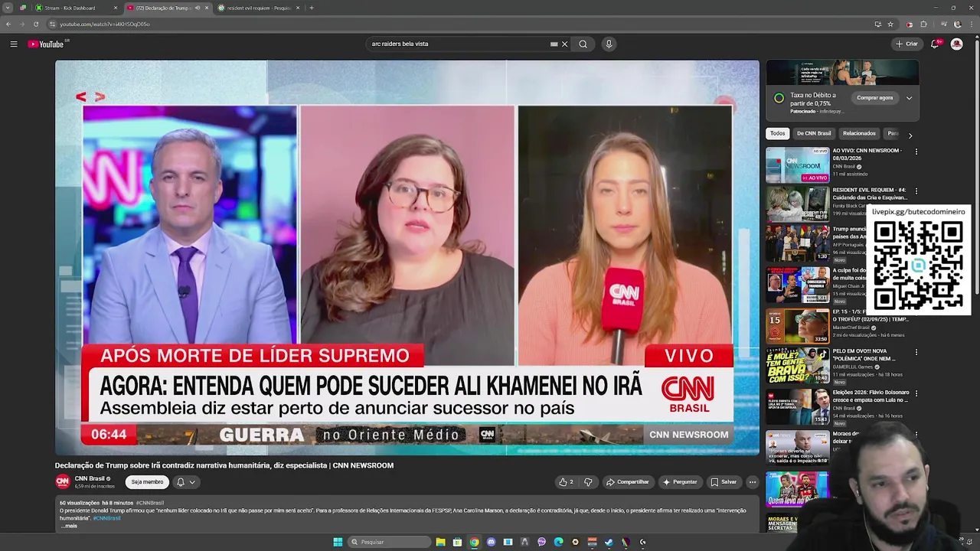Viewport: 980px width, 551px height.
Task: Open Microsoft Edge from the taskbar
Action: click(x=558, y=542)
